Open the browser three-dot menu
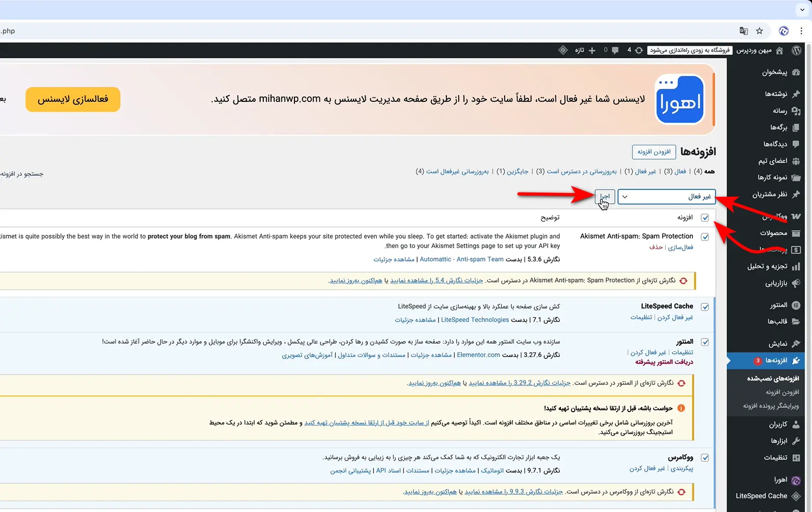The height and width of the screenshot is (512, 812). pyautogui.click(x=801, y=31)
